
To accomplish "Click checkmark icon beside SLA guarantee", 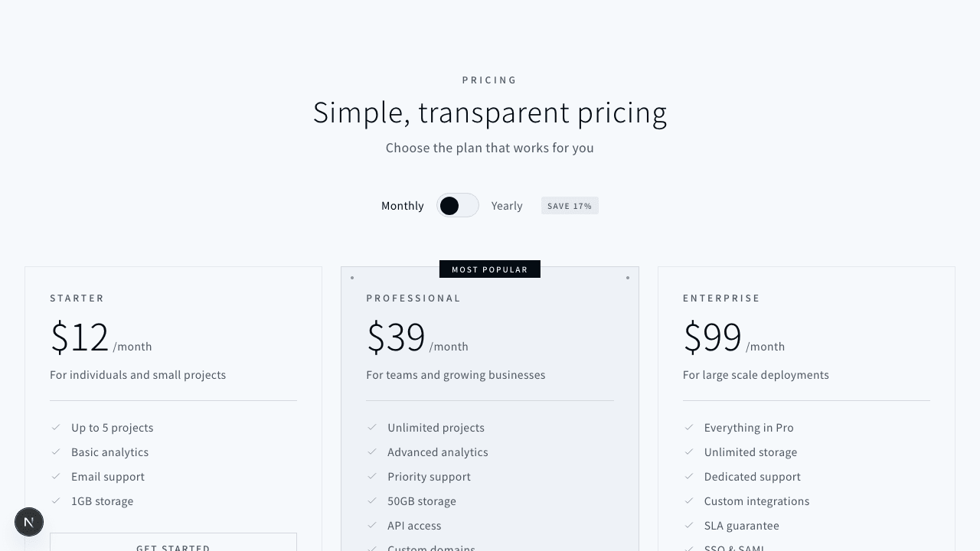I will (x=689, y=526).
